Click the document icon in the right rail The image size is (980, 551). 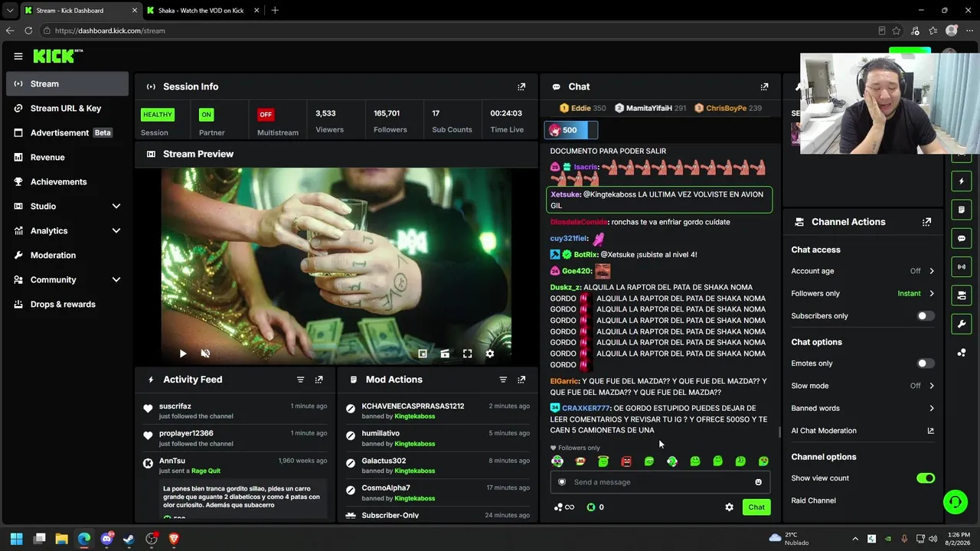pyautogui.click(x=962, y=210)
